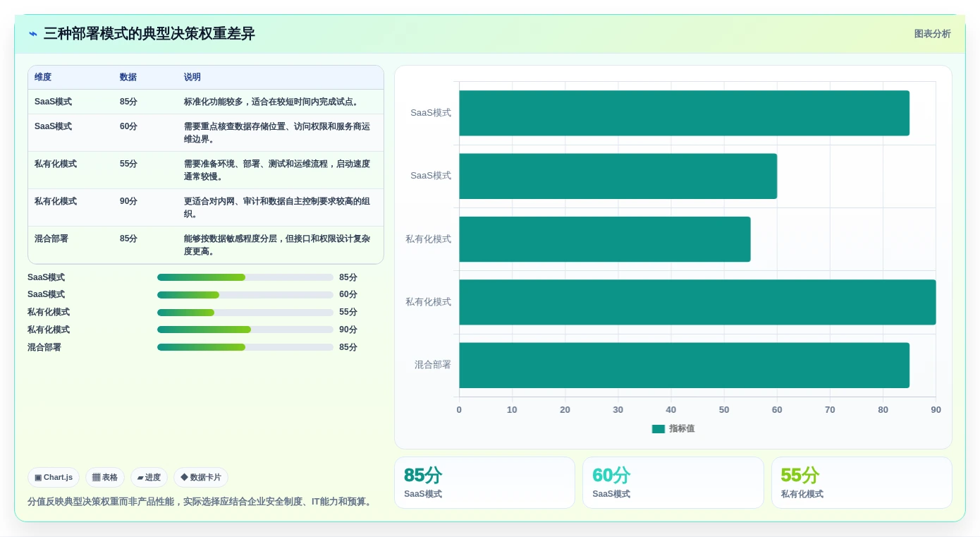Viewport: 980px width, 537px height.
Task: Click 私有化模式 in the table's 90分 row
Action: tap(56, 201)
